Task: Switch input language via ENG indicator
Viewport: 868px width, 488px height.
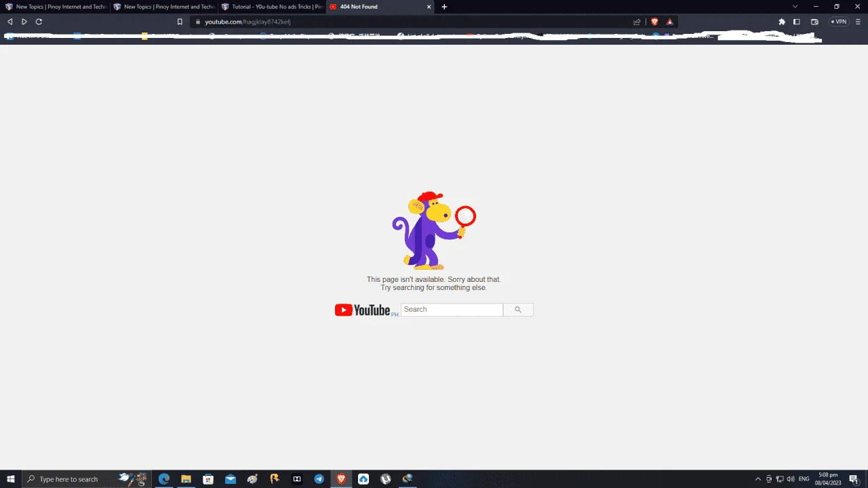Action: point(804,479)
